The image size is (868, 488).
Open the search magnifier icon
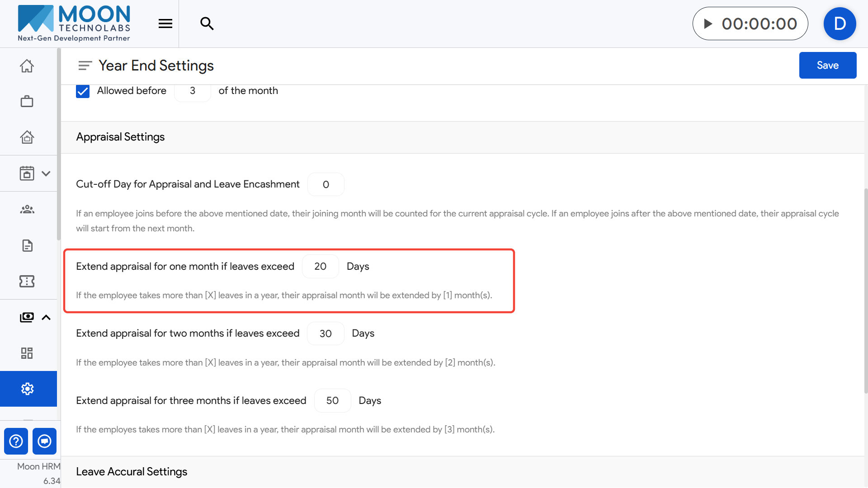click(x=207, y=23)
